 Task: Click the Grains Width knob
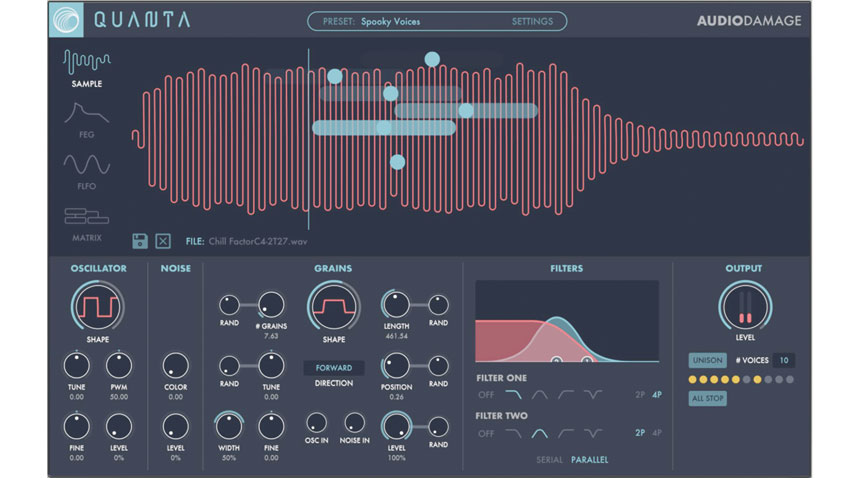[229, 427]
